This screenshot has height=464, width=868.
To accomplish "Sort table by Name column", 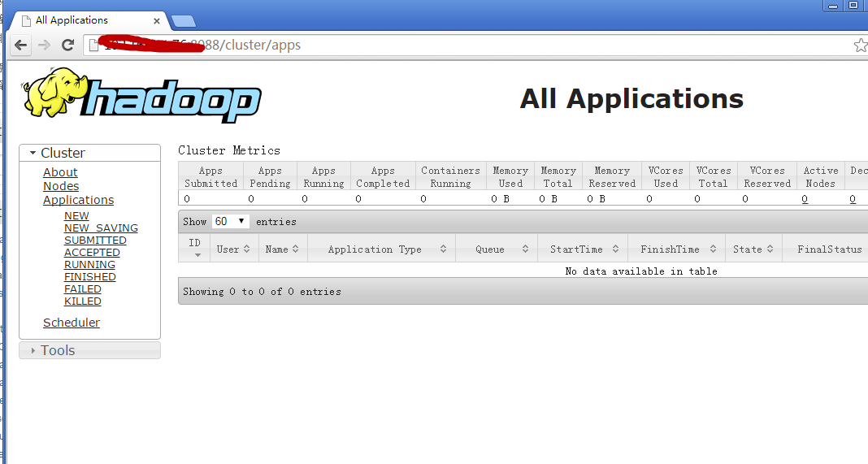I will 282,249.
